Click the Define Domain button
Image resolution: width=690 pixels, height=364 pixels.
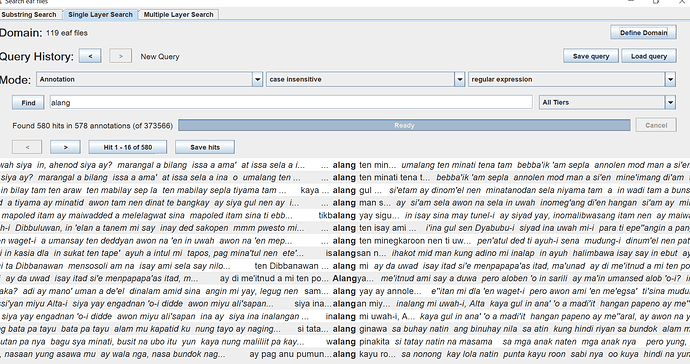click(x=643, y=33)
